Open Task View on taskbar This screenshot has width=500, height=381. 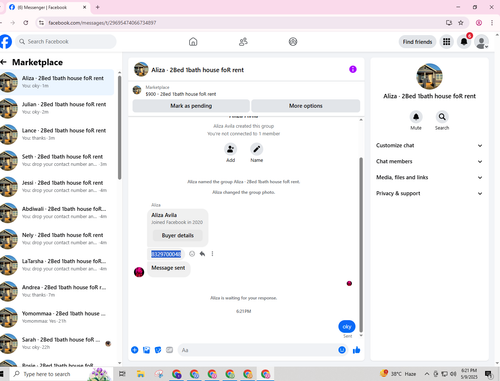[x=122, y=374]
